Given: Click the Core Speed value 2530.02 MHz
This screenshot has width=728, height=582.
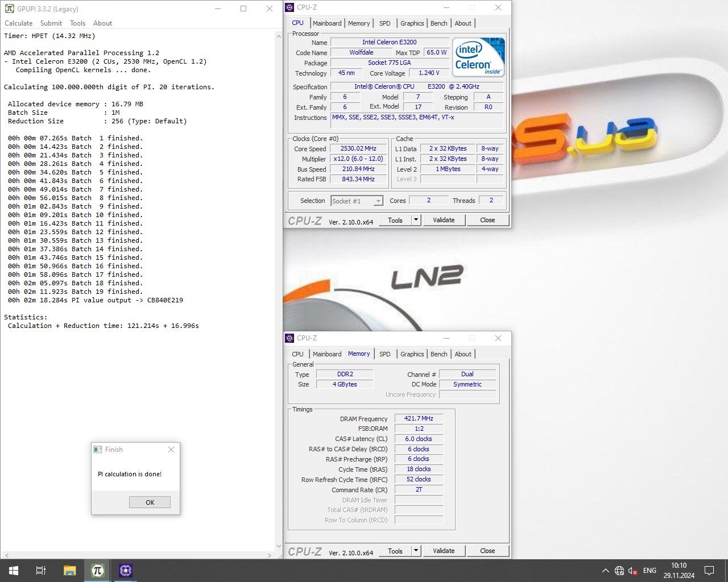Looking at the screenshot, I should (358, 149).
